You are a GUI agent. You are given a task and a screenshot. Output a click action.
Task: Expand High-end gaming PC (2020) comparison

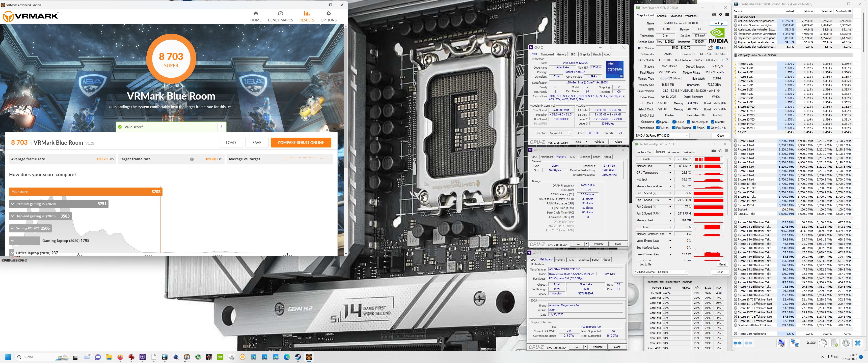click(12, 216)
